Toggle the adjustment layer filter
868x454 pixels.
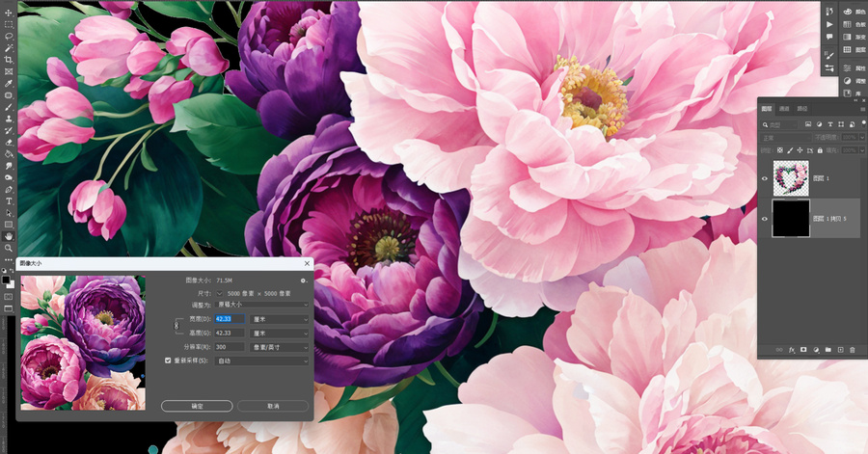pyautogui.click(x=819, y=124)
